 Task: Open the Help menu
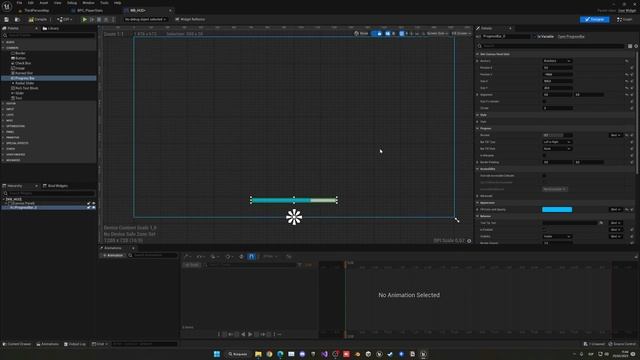[x=118, y=3]
